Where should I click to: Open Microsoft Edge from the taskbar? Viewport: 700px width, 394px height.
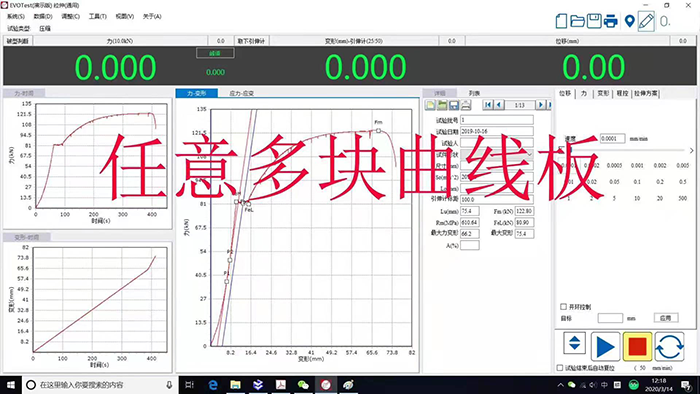[213, 385]
